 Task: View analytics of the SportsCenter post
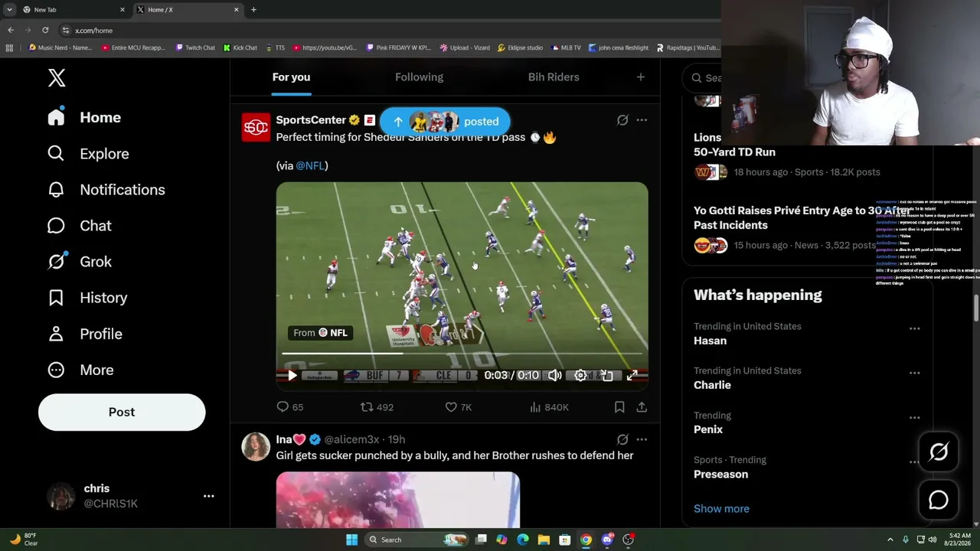tap(549, 407)
